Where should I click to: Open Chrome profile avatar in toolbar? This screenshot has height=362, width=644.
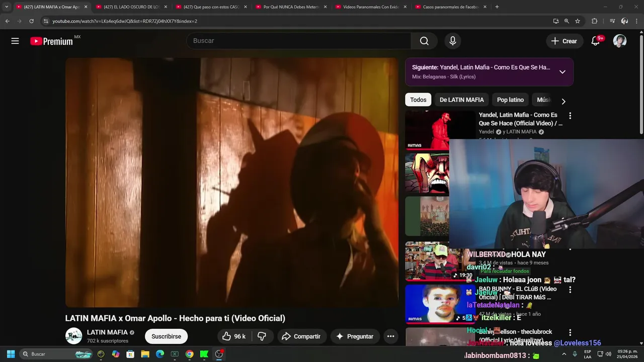tap(624, 21)
